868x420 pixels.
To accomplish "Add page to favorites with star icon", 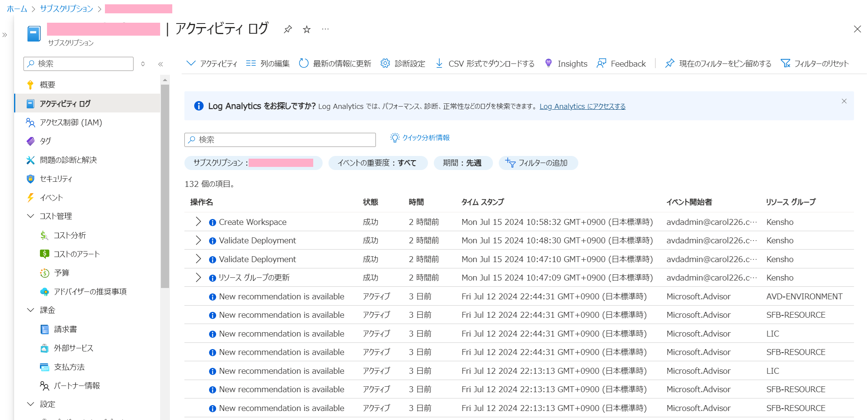I will (307, 29).
